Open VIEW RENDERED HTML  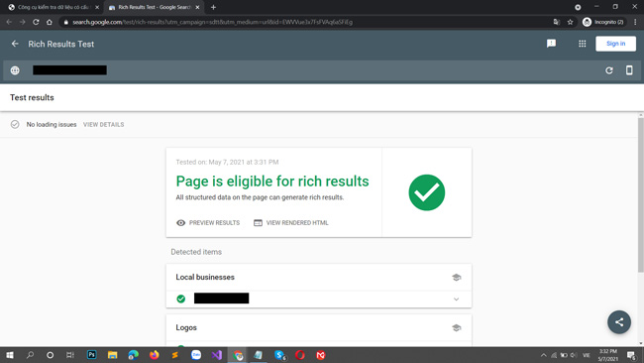(290, 223)
